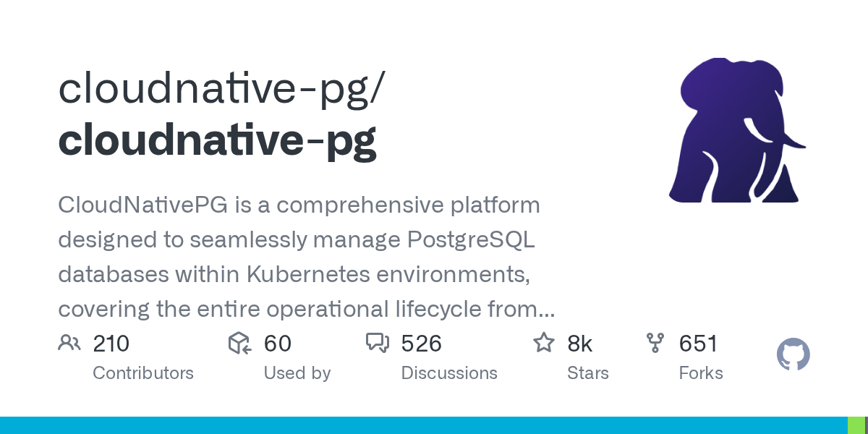Click the Forks branch icon

(x=655, y=343)
